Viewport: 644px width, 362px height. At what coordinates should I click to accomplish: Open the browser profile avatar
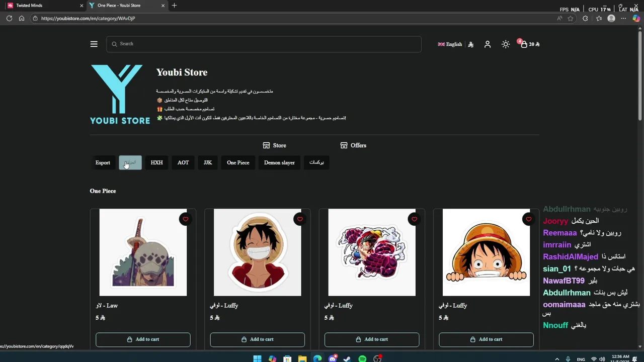pos(611,19)
